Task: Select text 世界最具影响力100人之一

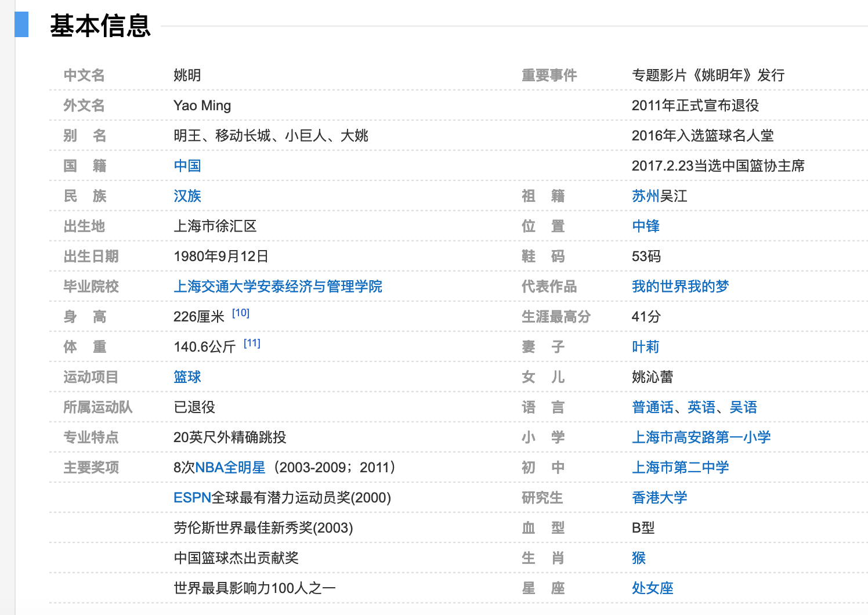Action: pyautogui.click(x=255, y=588)
